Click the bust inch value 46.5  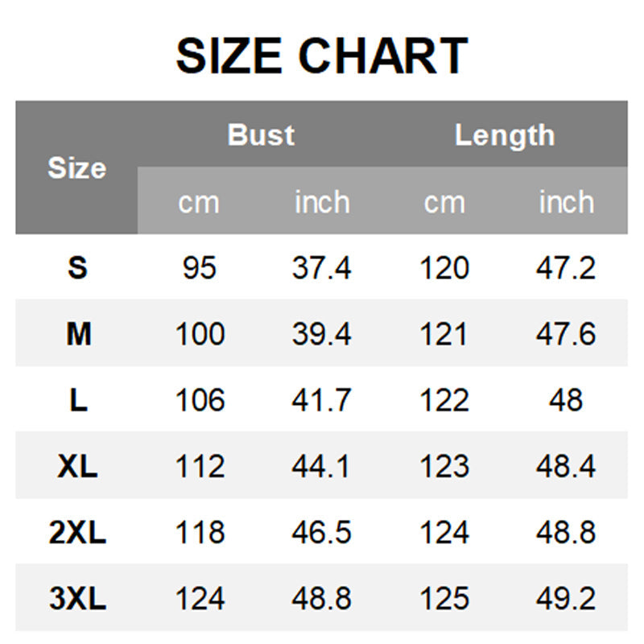coord(321,532)
